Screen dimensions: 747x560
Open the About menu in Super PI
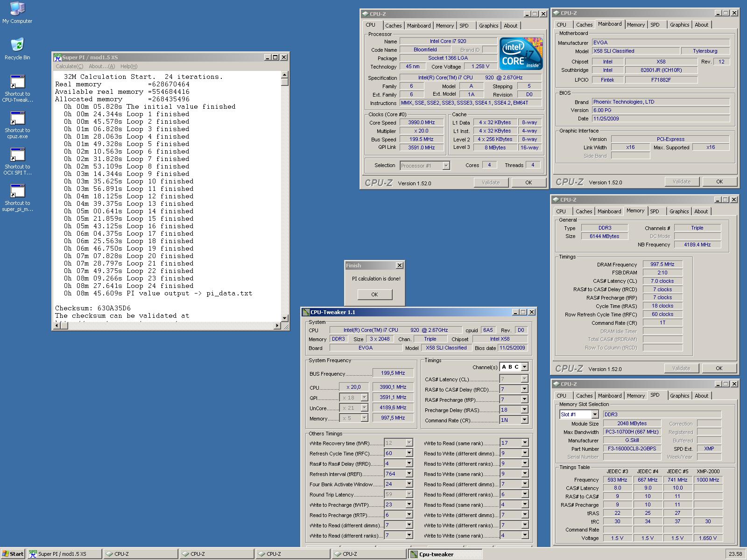102,66
